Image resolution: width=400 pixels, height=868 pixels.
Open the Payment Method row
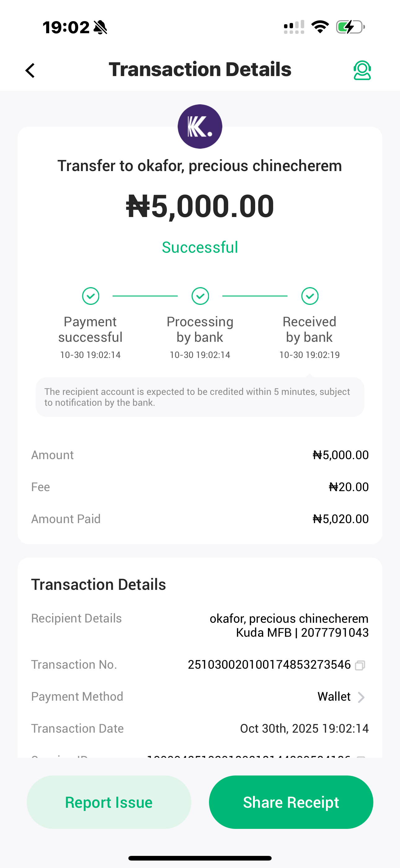200,697
